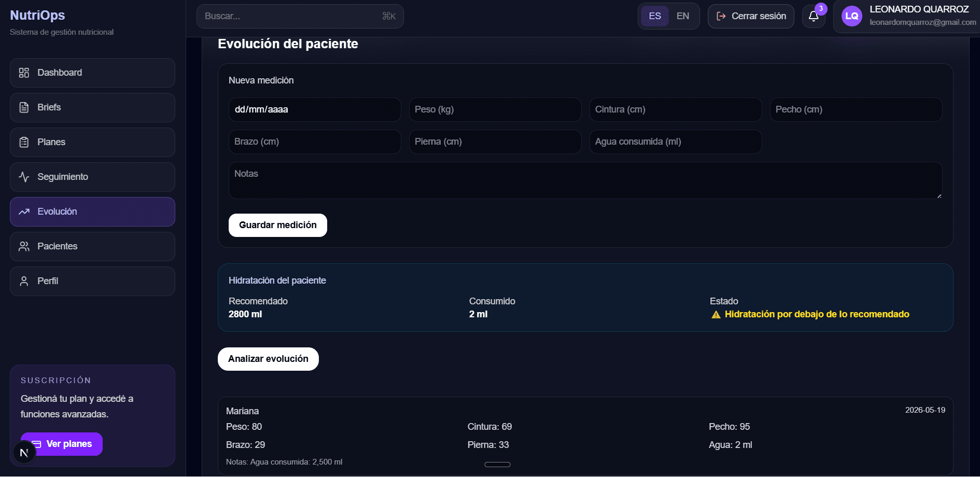Click patient name Mariana
Image resolution: width=980 pixels, height=477 pixels.
point(242,411)
